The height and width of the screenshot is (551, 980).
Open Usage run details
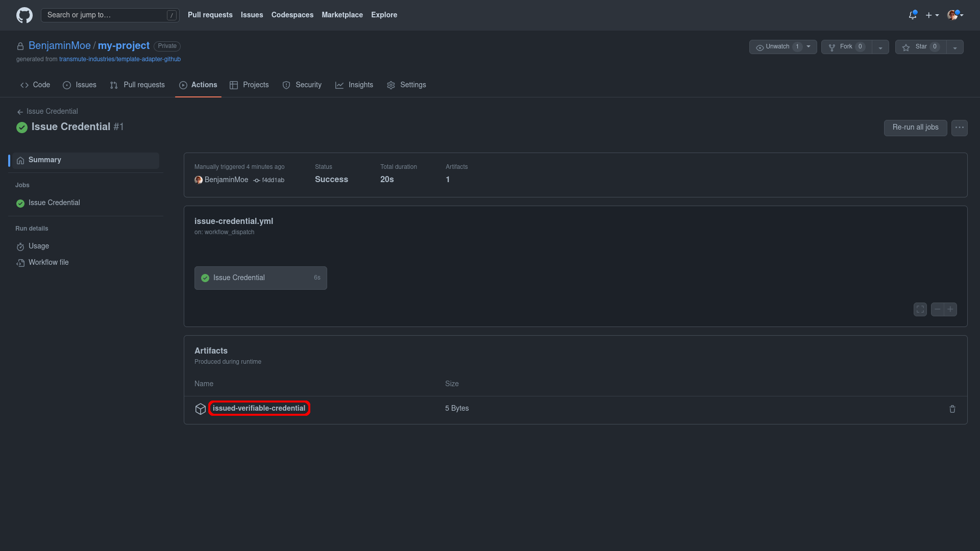pos(85,246)
